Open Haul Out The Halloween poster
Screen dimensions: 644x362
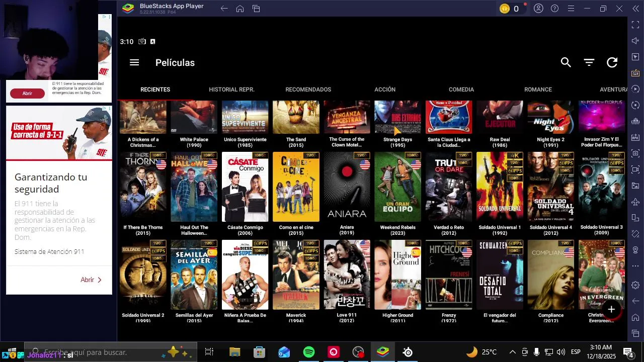coord(194,187)
